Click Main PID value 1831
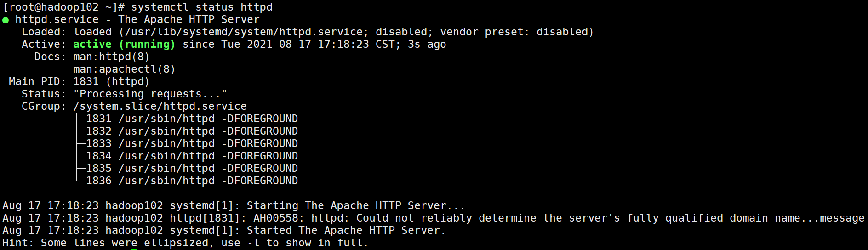 (x=86, y=82)
